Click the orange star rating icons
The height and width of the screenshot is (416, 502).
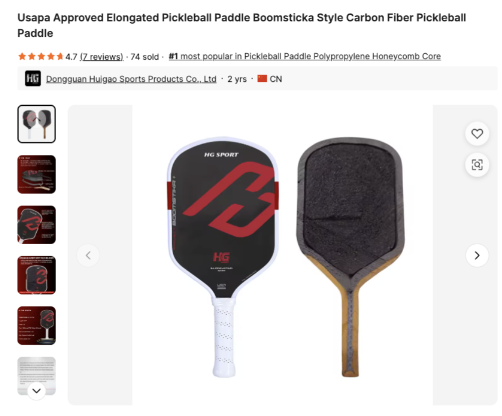coord(41,56)
